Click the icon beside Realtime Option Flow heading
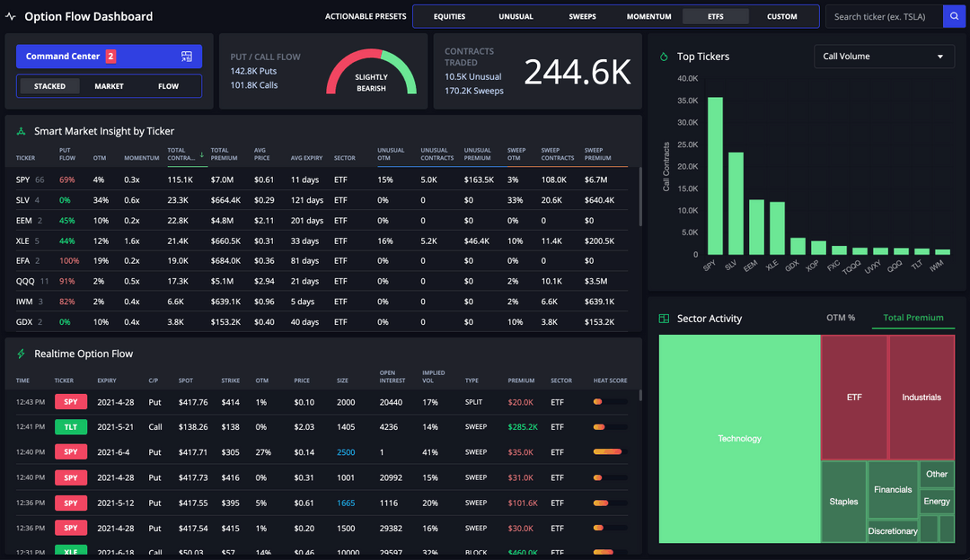970x560 pixels. tap(20, 354)
